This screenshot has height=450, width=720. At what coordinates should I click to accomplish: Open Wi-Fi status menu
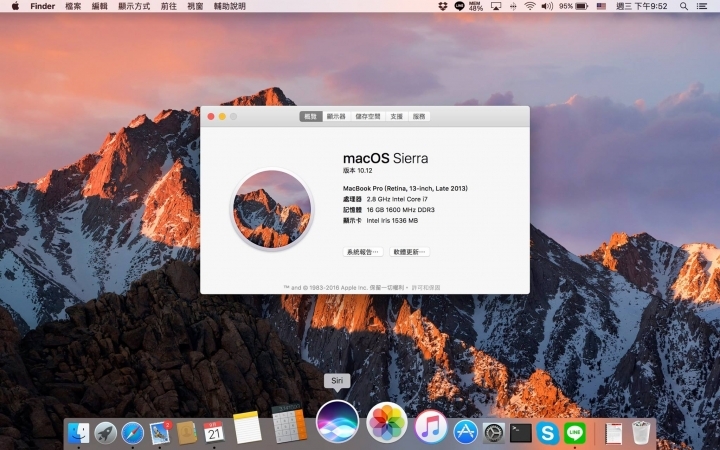click(x=530, y=6)
